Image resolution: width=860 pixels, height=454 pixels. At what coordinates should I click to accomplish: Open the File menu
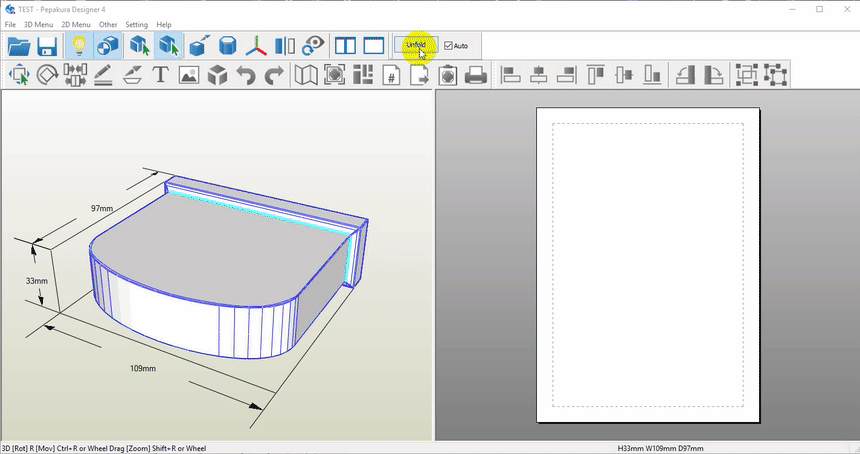pyautogui.click(x=10, y=24)
